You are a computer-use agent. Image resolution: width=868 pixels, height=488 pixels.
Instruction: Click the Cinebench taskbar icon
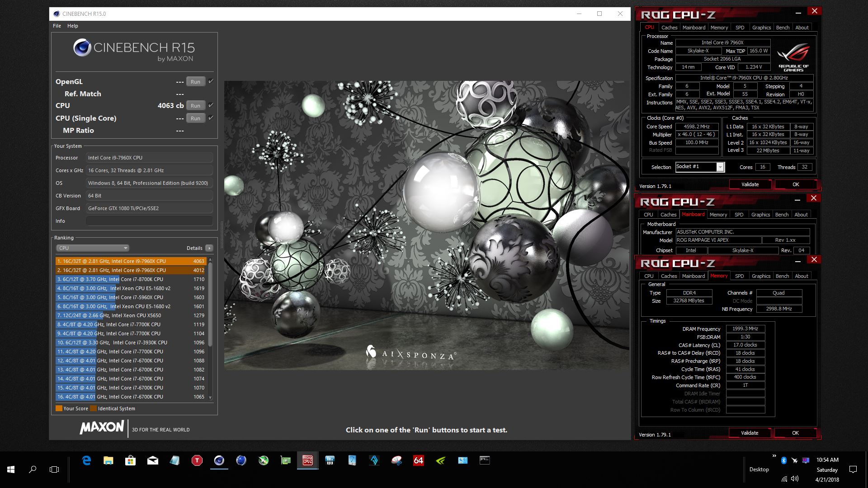(219, 460)
